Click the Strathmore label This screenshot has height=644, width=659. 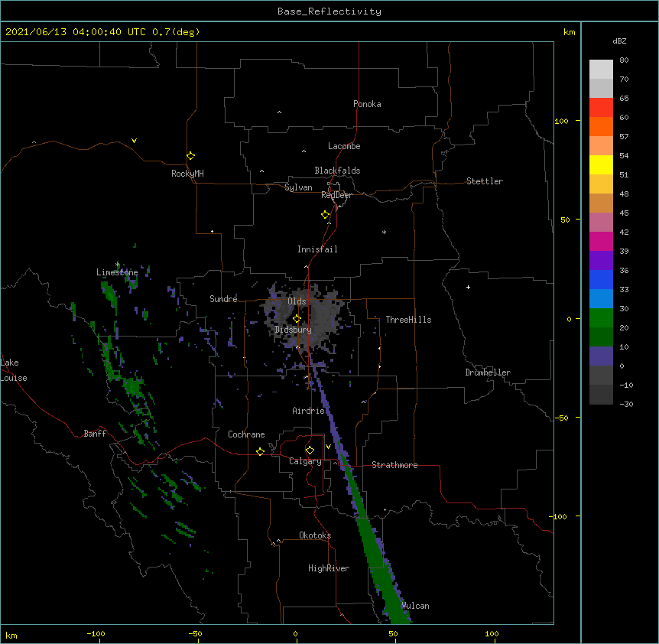click(394, 465)
